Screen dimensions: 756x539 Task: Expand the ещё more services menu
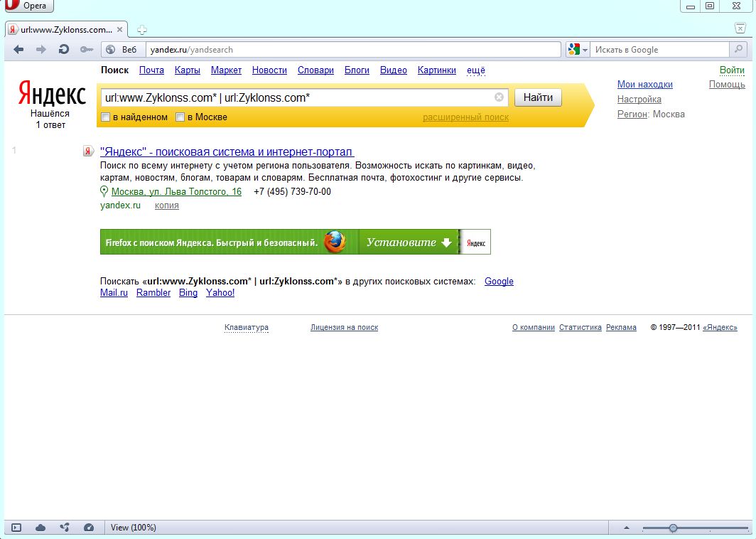tap(476, 70)
